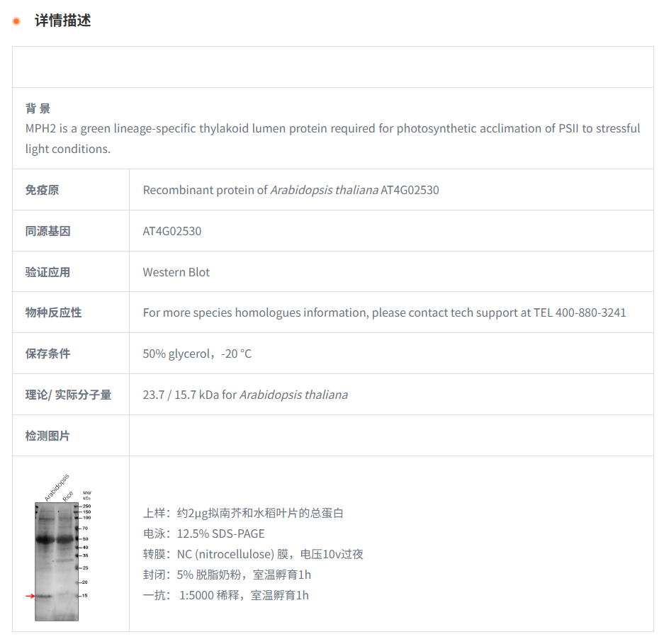Screen dimensions: 664x644
Task: Click the MPH2 background description paragraph
Action: coord(332,138)
